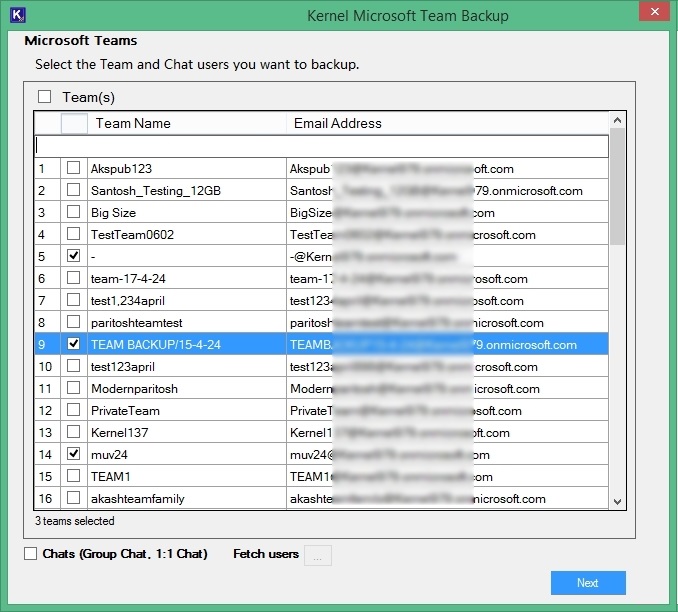Tick the akashteamfamily checkbox
This screenshot has height=612, width=678.
pos(74,498)
